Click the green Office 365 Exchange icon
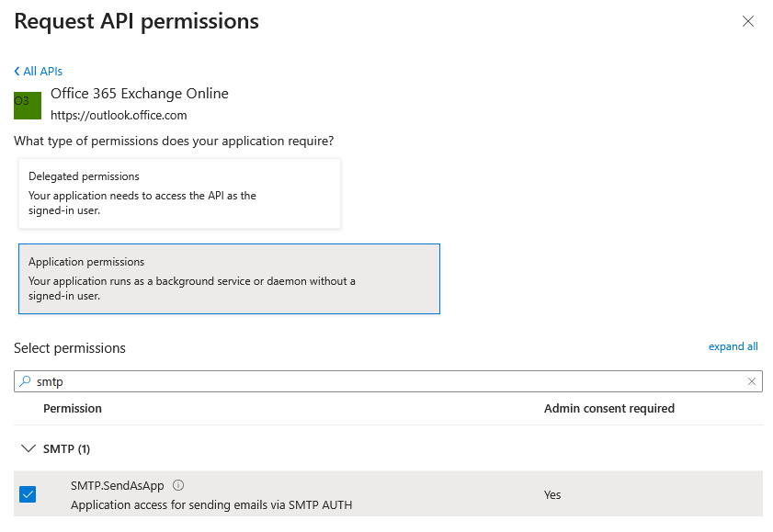 tap(28, 105)
